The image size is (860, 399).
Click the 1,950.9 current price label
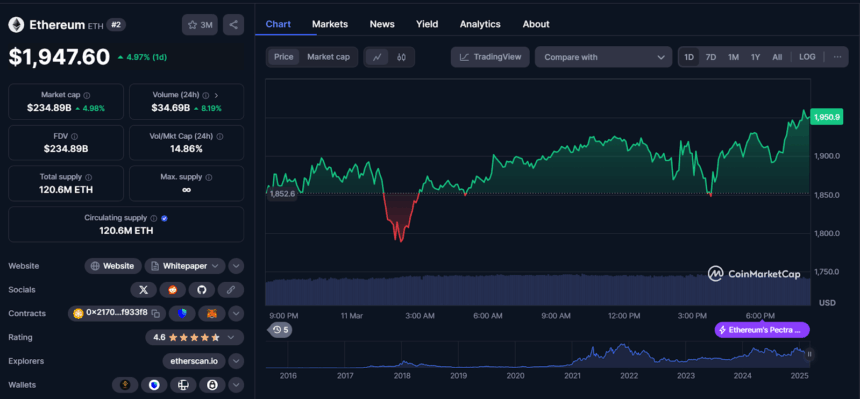826,117
